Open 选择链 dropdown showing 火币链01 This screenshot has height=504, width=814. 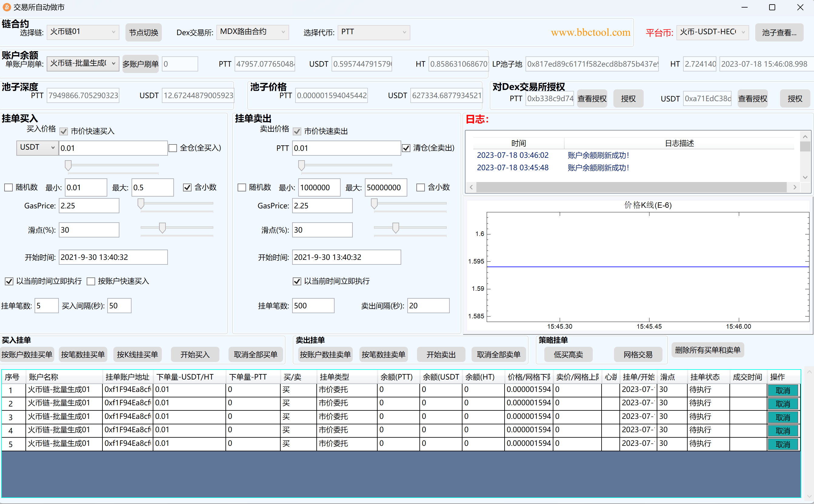pyautogui.click(x=83, y=32)
